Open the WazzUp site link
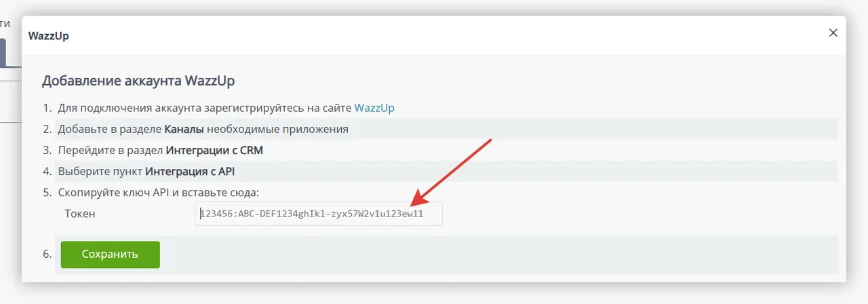This screenshot has height=304, width=868. (374, 108)
